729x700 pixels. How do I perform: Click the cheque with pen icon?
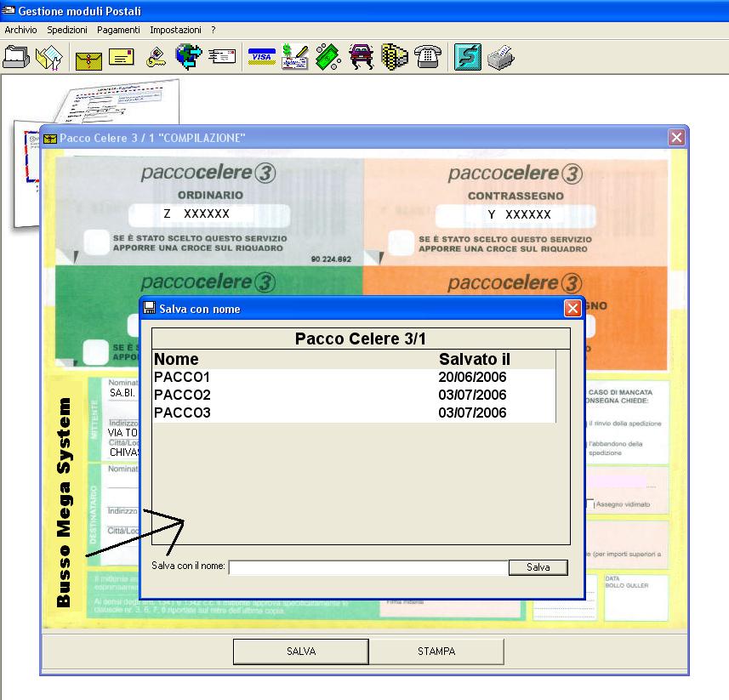pos(295,57)
